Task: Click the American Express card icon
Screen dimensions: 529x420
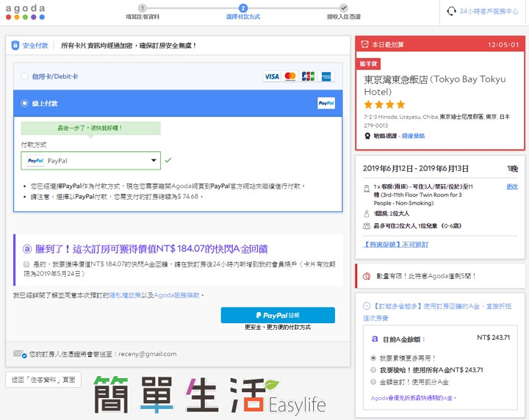Action: 326,76
